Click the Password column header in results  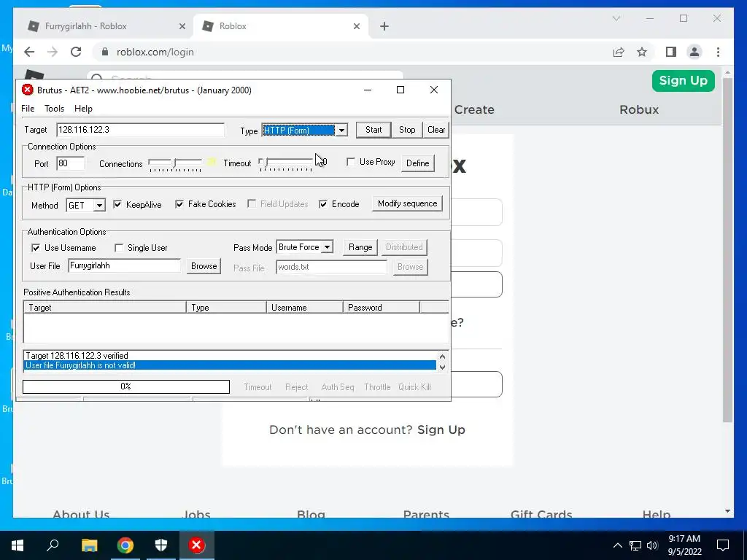381,308
